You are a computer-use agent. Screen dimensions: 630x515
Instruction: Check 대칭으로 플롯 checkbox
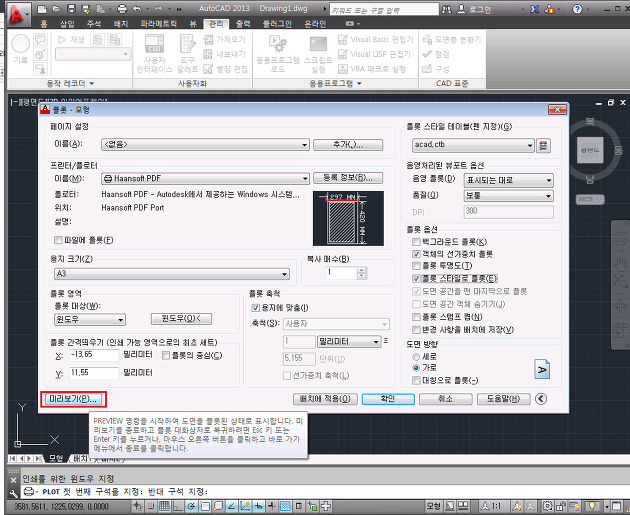(x=416, y=380)
